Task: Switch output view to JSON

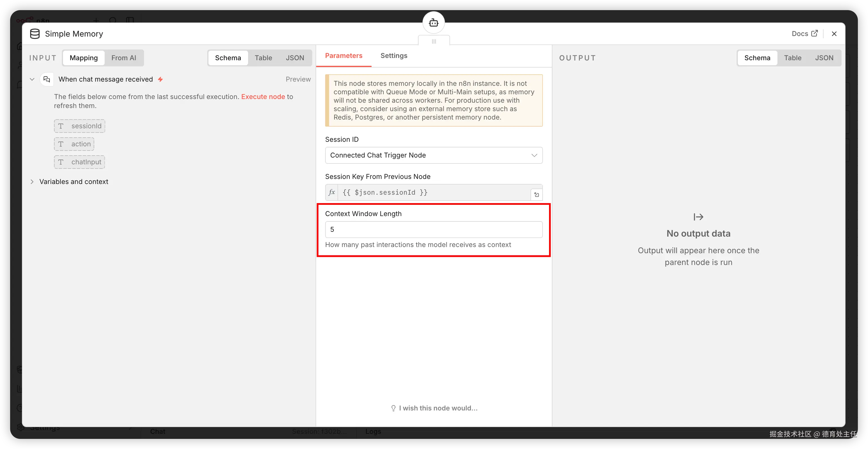Action: coord(824,58)
